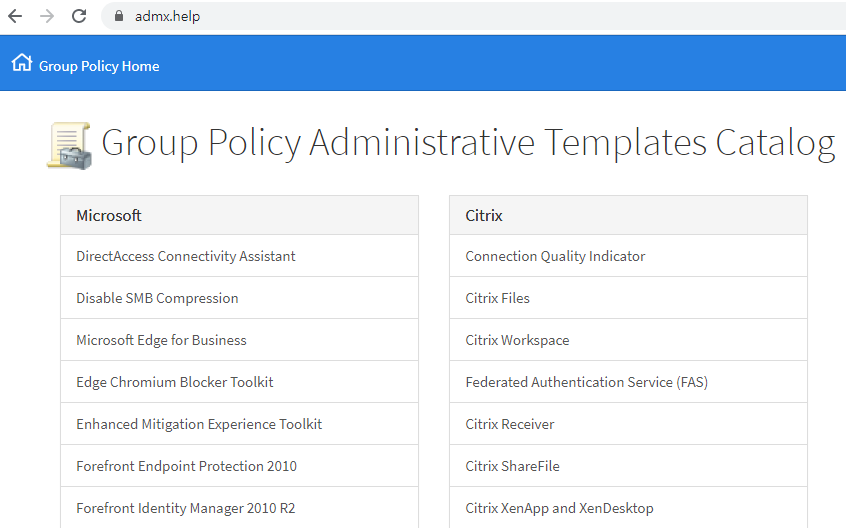Screen dimensions: 846x528
Task: Open Citrix ShareFile
Action: coord(629,467)
